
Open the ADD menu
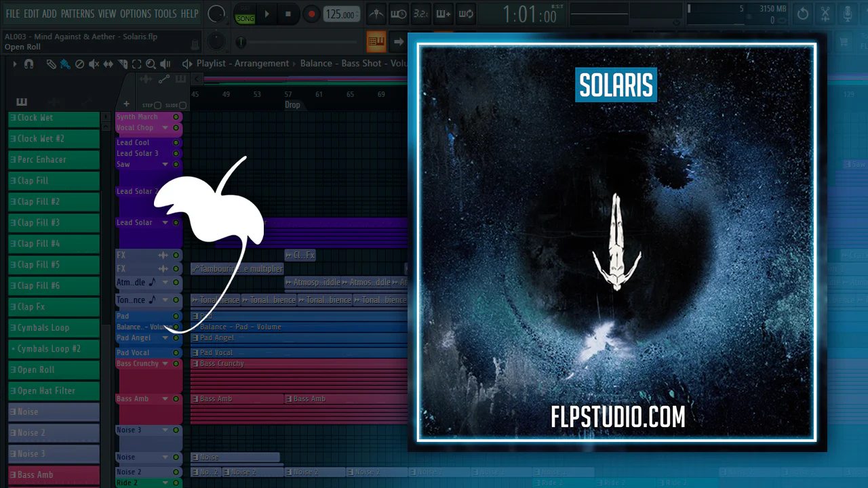click(x=50, y=14)
